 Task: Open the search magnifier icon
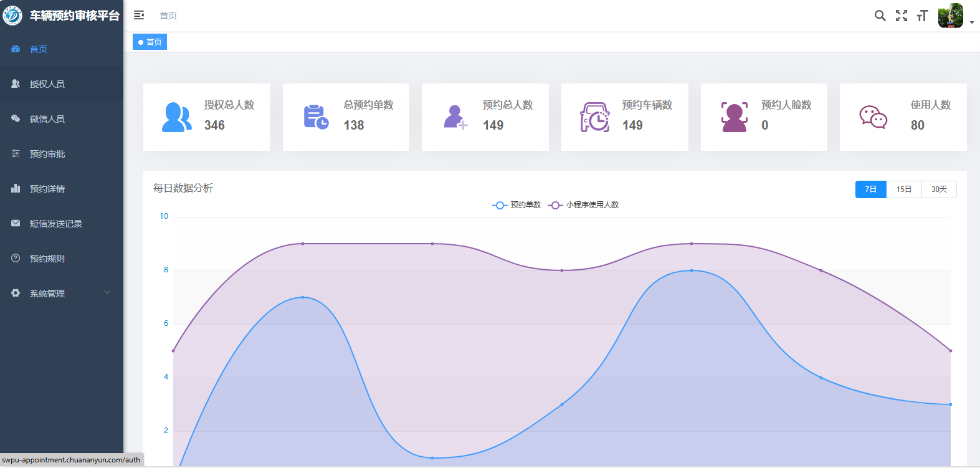point(880,16)
